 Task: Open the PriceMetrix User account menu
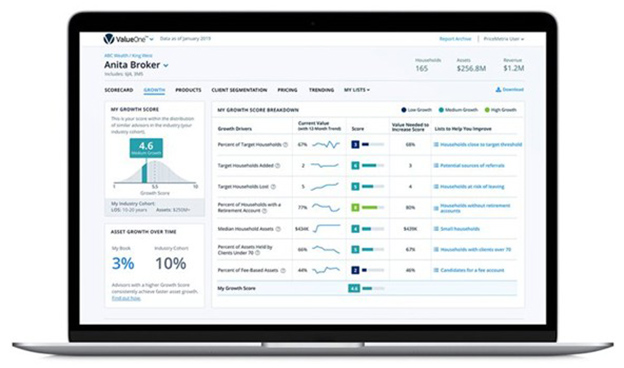pos(503,39)
